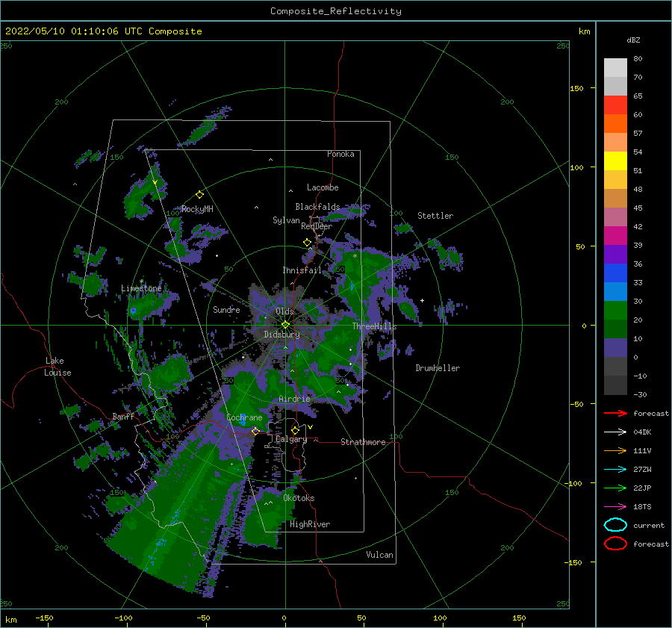
Task: Click the current legend text
Action: 649,525
